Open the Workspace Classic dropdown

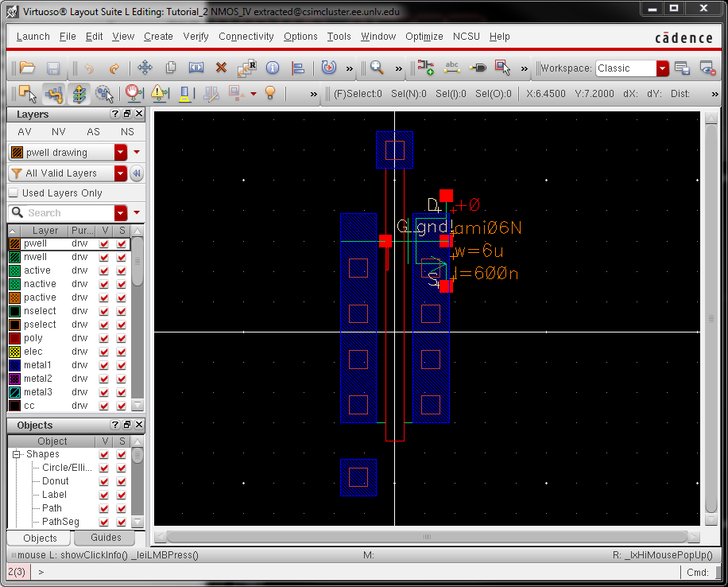[x=662, y=68]
